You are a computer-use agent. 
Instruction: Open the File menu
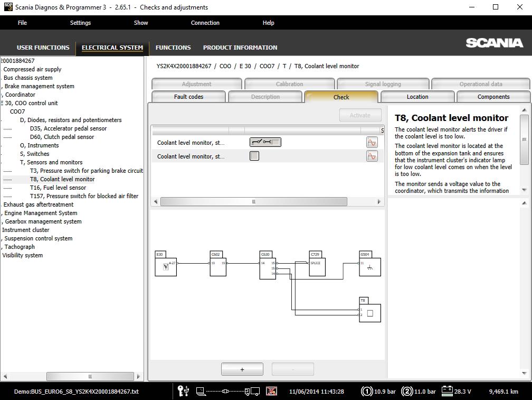(22, 23)
